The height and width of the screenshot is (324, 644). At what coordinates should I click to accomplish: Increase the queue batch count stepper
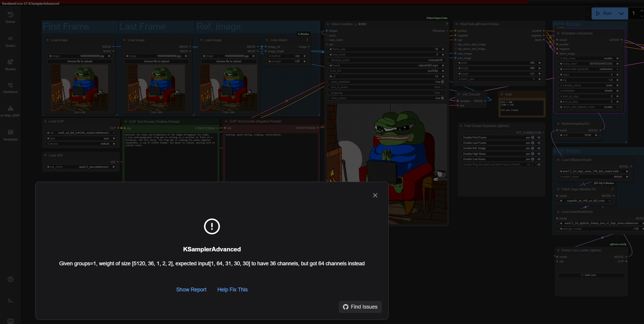642,11
